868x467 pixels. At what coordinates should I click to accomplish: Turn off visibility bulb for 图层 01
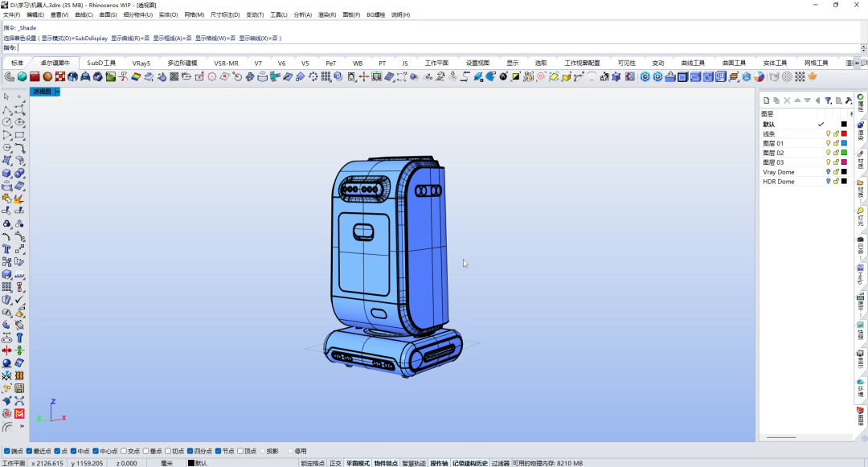coord(828,143)
